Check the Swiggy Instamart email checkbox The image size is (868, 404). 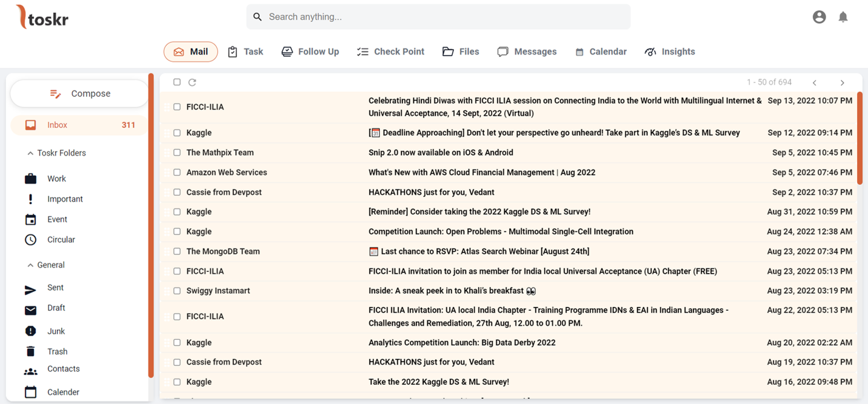[177, 291]
